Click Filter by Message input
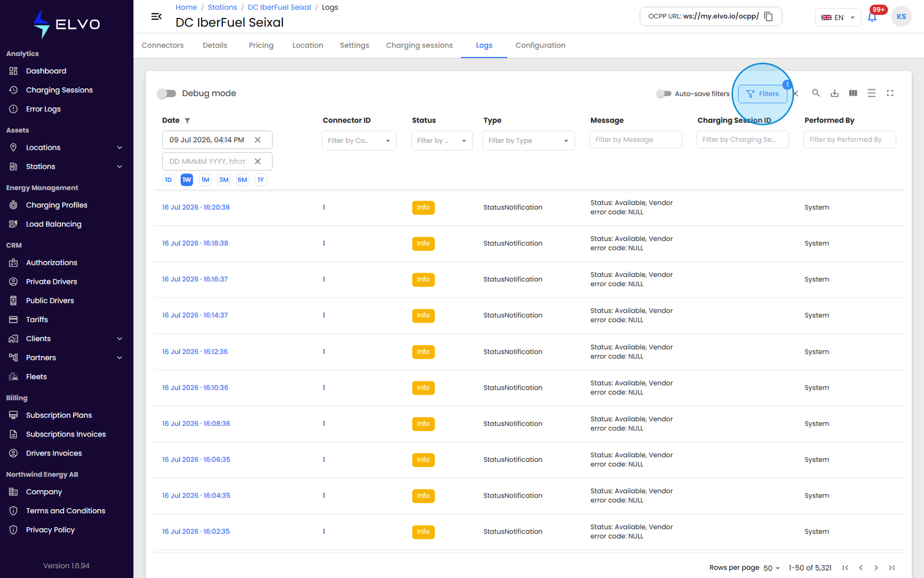This screenshot has height=578, width=924. [635, 139]
